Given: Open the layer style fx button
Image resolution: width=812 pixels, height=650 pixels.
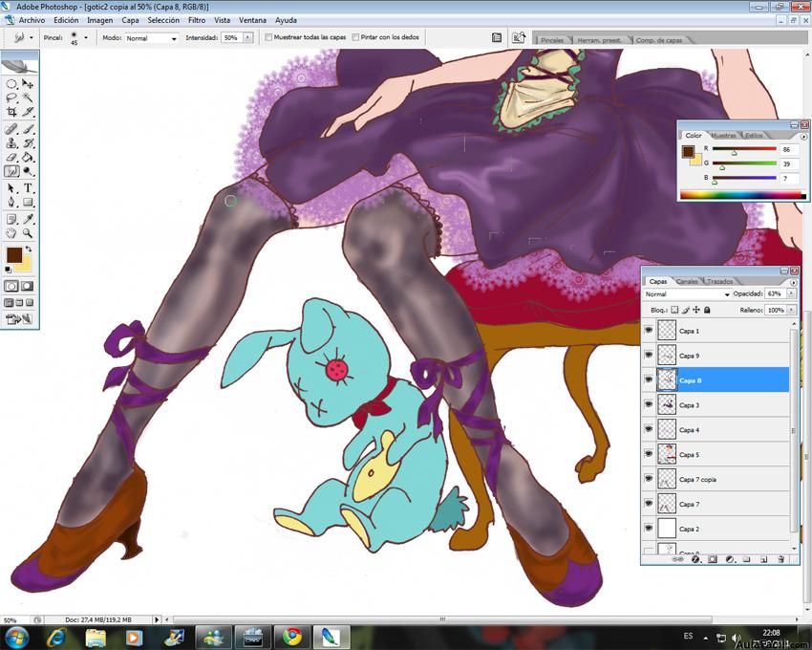Looking at the screenshot, I should (x=695, y=559).
